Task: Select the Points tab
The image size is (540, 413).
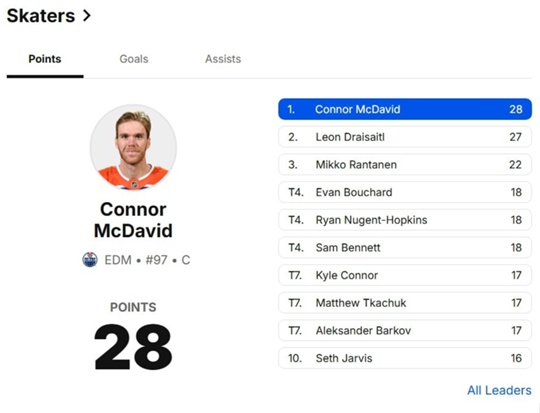Action: tap(45, 59)
